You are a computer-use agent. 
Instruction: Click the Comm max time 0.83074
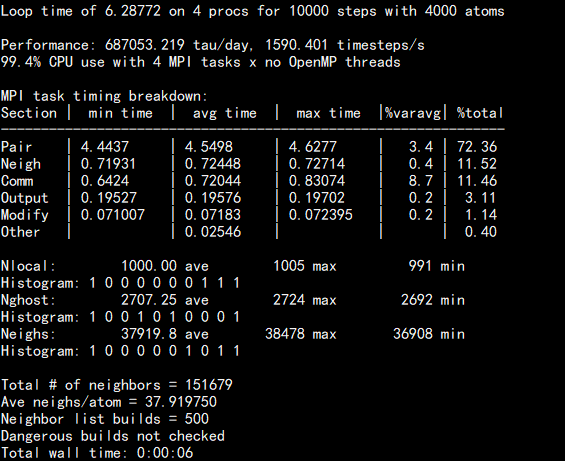317,181
